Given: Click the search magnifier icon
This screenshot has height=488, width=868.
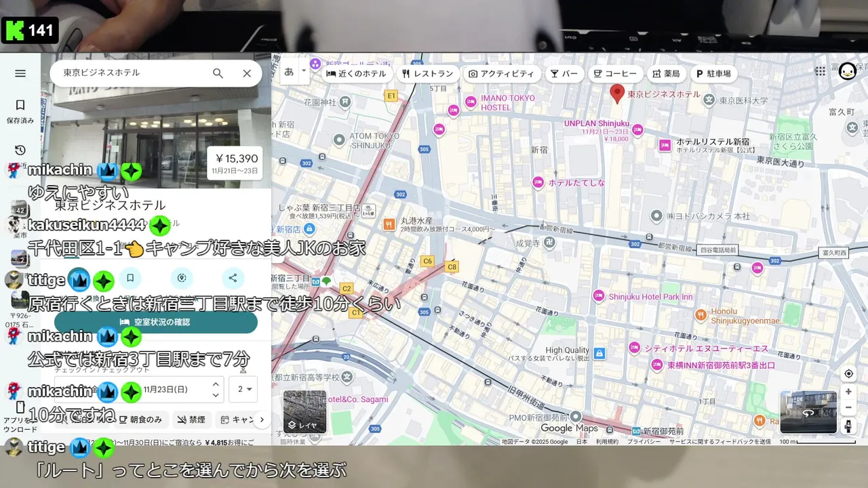Looking at the screenshot, I should coord(218,73).
